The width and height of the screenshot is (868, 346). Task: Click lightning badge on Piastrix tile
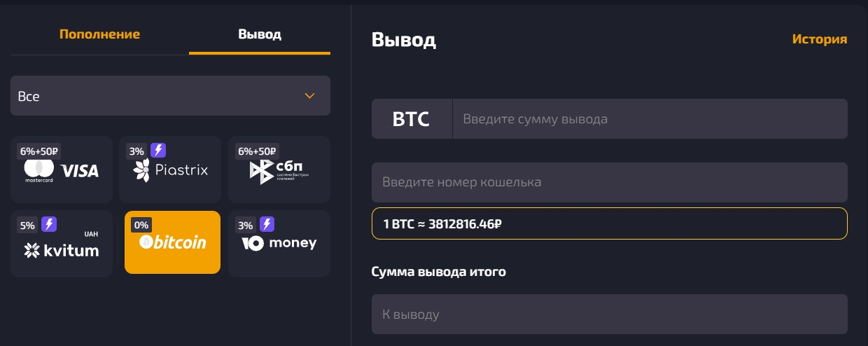coord(159,151)
